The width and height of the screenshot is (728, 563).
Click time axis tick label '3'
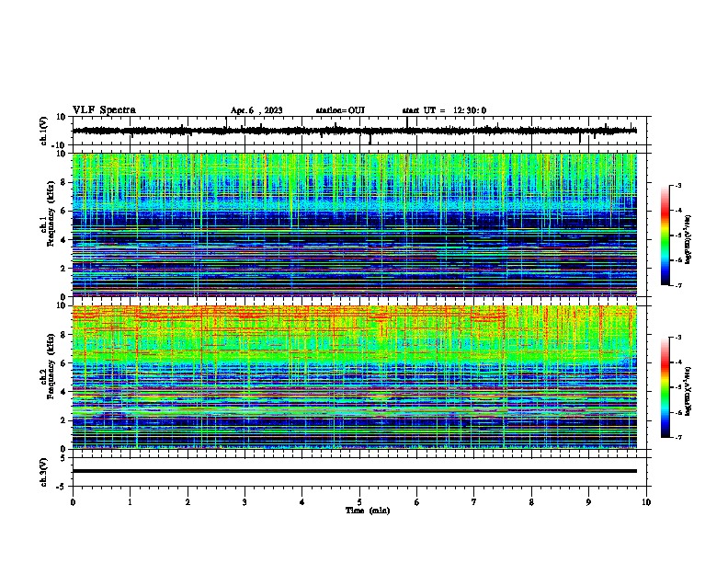pyautogui.click(x=245, y=502)
